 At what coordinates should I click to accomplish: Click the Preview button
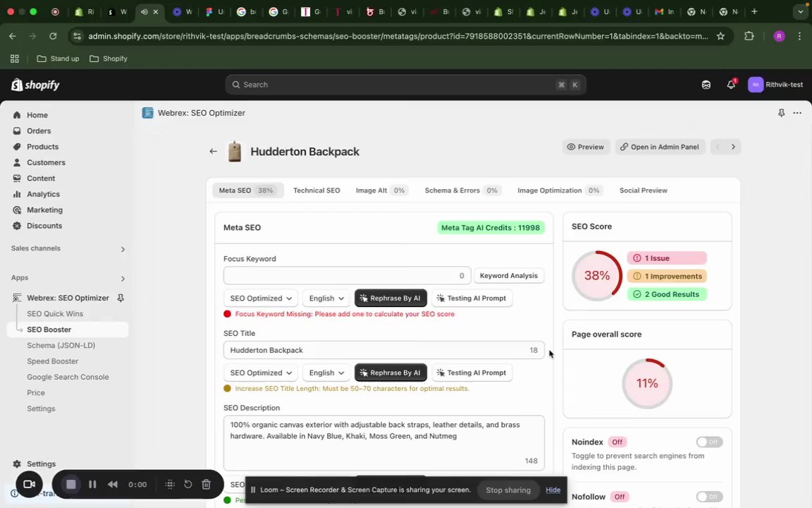pos(586,147)
